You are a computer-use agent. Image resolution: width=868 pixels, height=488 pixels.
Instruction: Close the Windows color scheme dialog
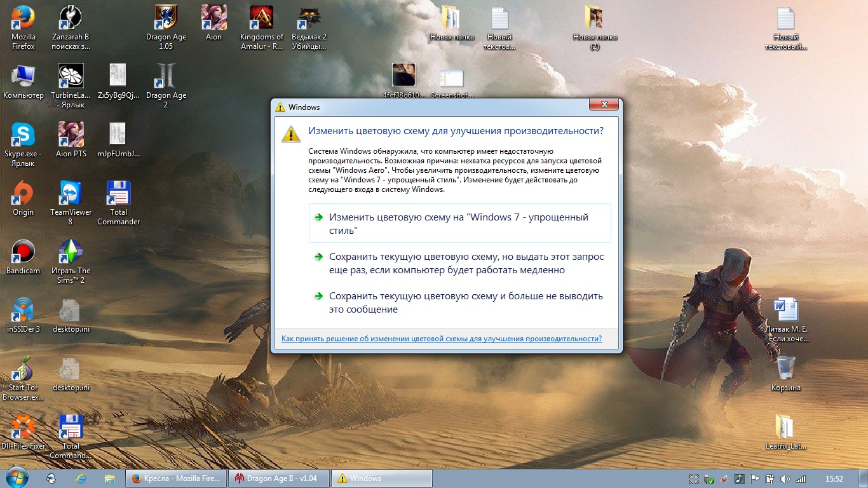[604, 105]
